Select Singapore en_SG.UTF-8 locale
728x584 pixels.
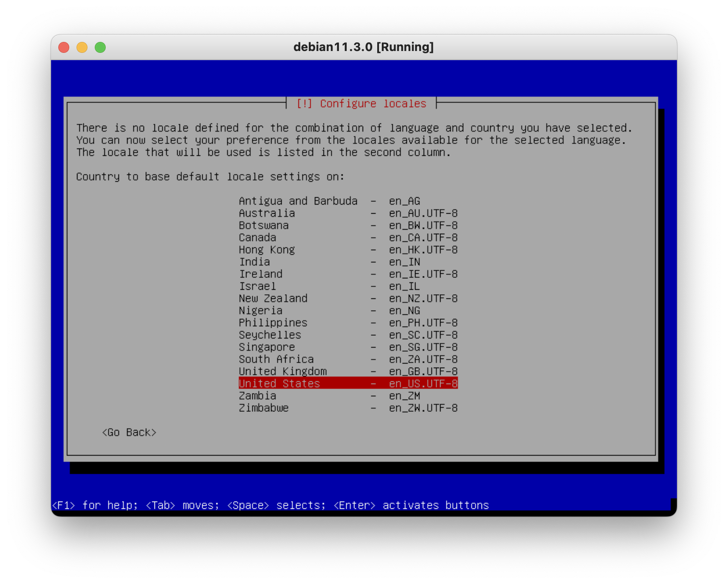tap(348, 347)
